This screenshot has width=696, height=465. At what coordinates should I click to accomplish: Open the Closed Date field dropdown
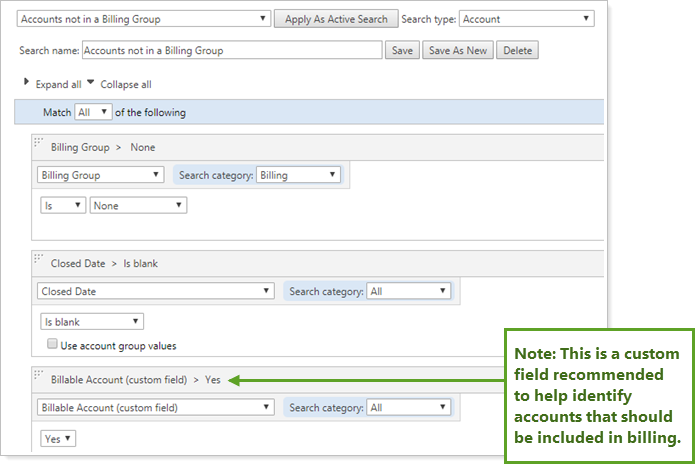155,291
